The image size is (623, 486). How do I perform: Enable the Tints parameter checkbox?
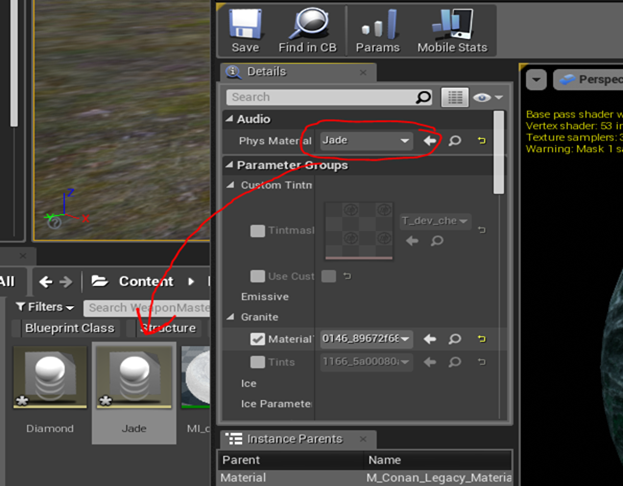[x=258, y=362]
